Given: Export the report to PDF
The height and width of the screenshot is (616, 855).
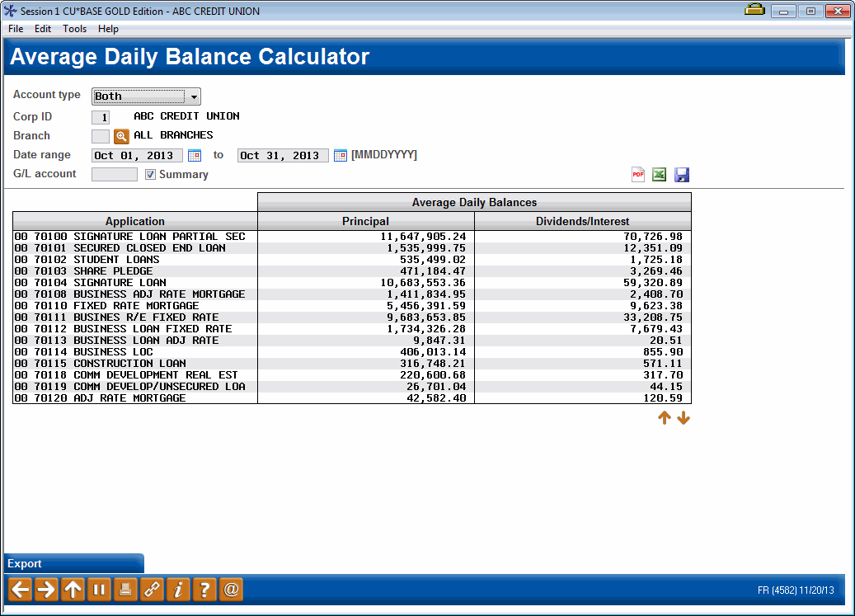Looking at the screenshot, I should point(637,174).
